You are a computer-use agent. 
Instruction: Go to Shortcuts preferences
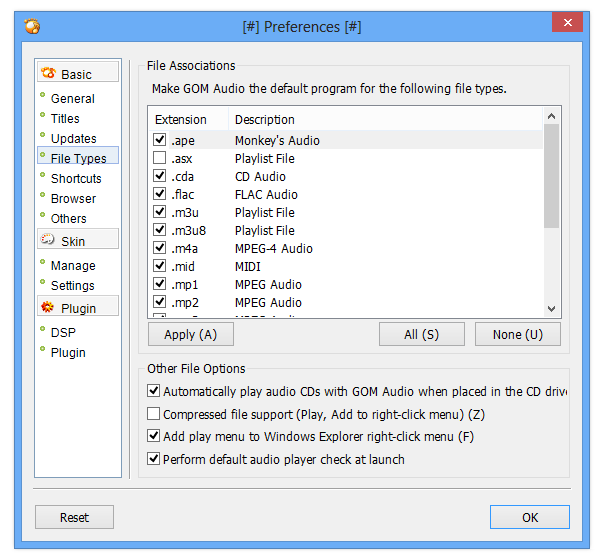coord(76,179)
